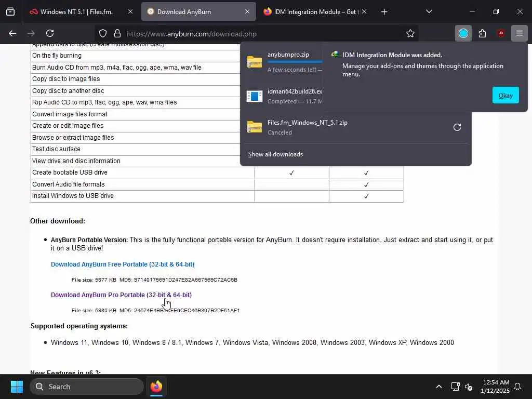Open the extensions puzzle icon

(482, 33)
